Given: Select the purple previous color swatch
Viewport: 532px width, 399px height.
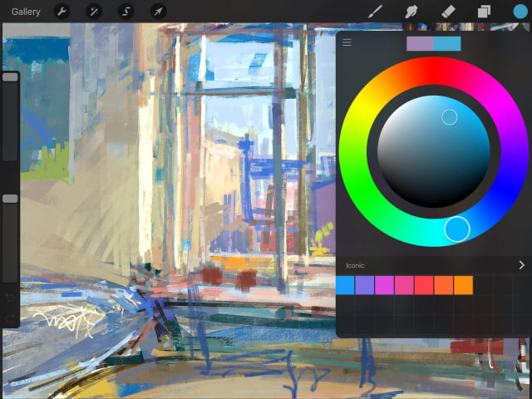Looking at the screenshot, I should pyautogui.click(x=420, y=44).
